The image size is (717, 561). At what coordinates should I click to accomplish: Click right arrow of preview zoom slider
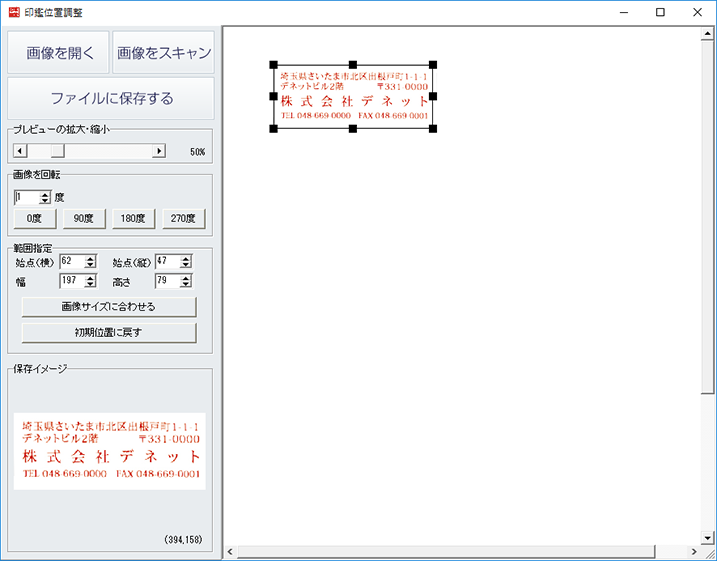point(159,150)
